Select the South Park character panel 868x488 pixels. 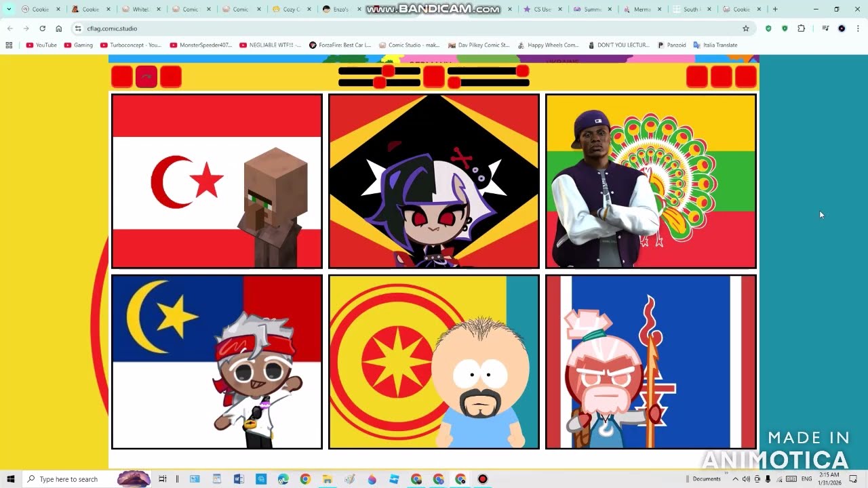434,362
